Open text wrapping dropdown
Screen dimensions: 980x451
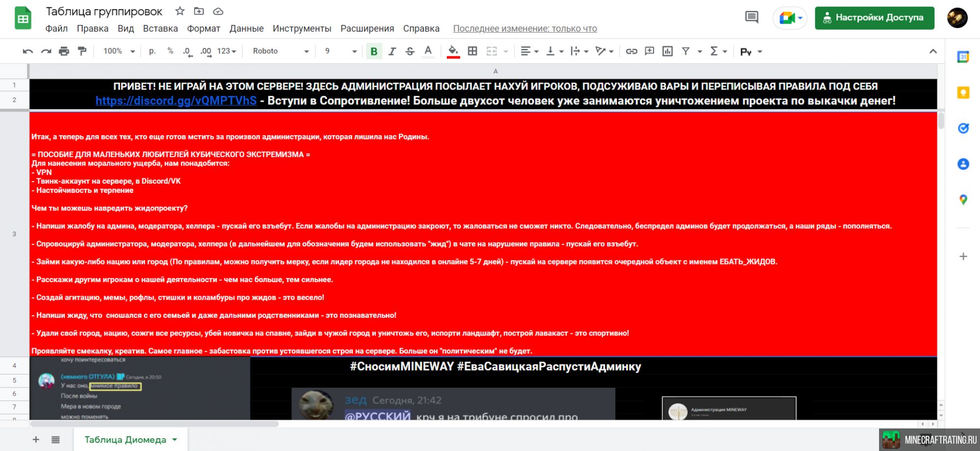coord(580,51)
